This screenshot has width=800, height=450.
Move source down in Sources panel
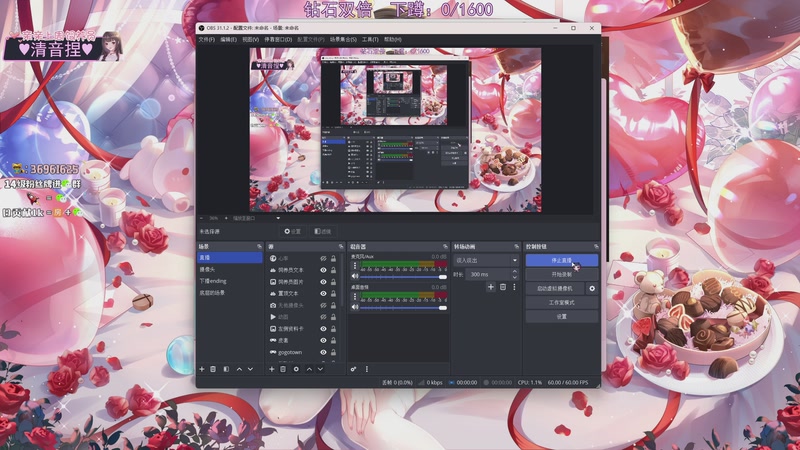pyautogui.click(x=320, y=369)
